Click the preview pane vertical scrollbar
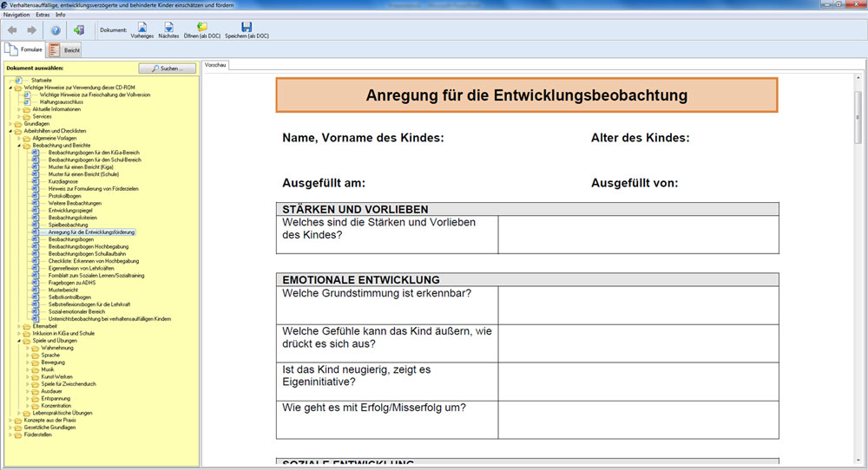This screenshot has height=470, width=868. (858, 260)
